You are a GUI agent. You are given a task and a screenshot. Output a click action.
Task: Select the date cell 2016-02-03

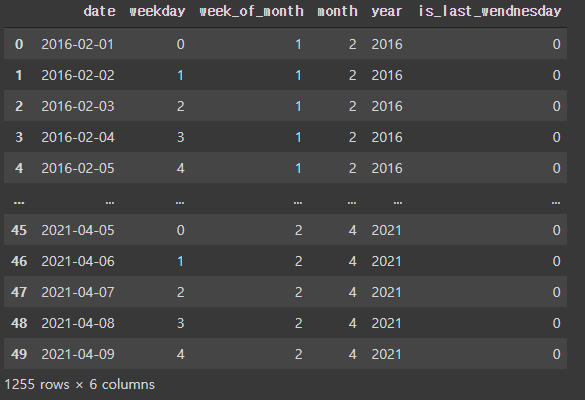coord(78,106)
